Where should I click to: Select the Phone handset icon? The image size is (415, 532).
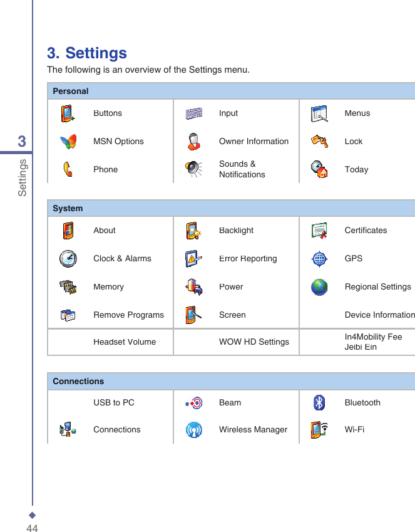[68, 169]
